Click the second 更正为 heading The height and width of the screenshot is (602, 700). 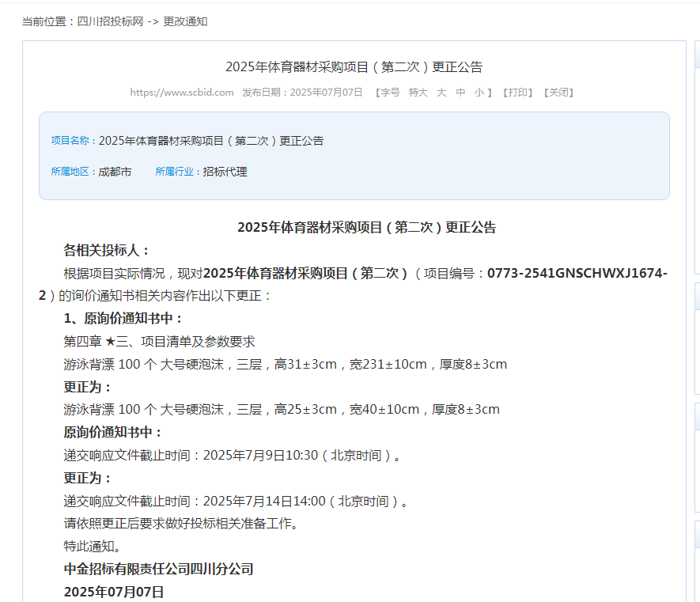[87, 478]
